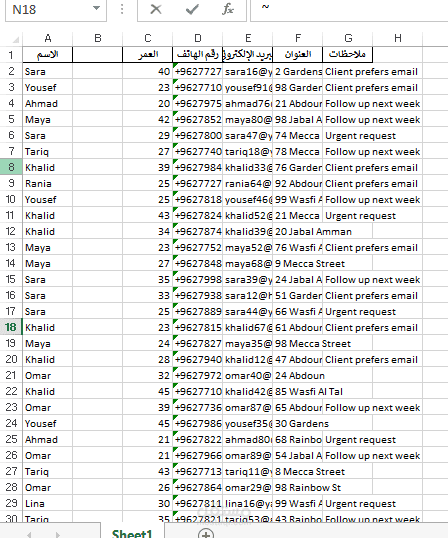Select phone cell +9627975 in row 4
Image resolution: width=448 pixels, height=538 pixels.
pos(198,103)
